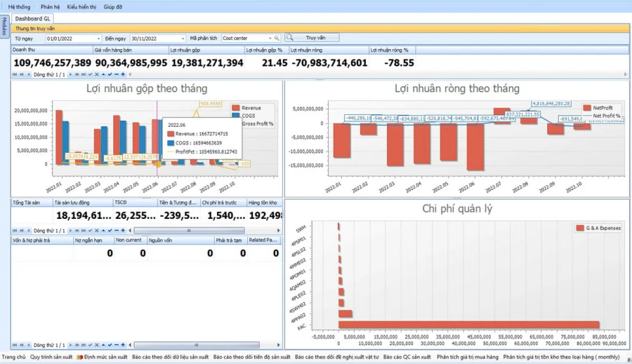Click blue checkmark in Vốn & Nợ phải trả navigator

tap(110, 345)
